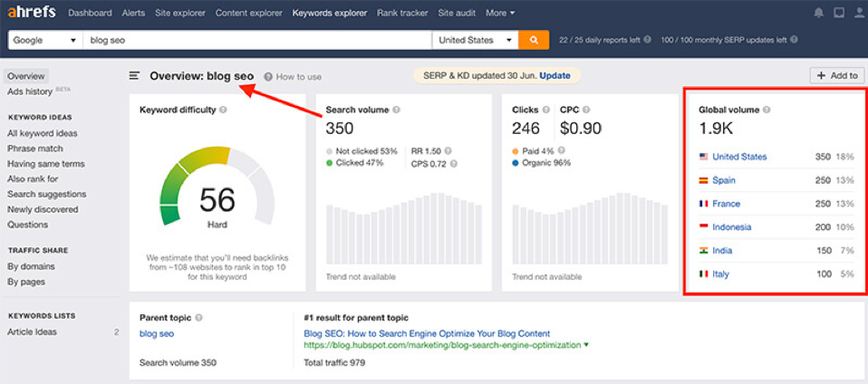Click the Search volume bar chart
868x384 pixels.
tap(404, 228)
